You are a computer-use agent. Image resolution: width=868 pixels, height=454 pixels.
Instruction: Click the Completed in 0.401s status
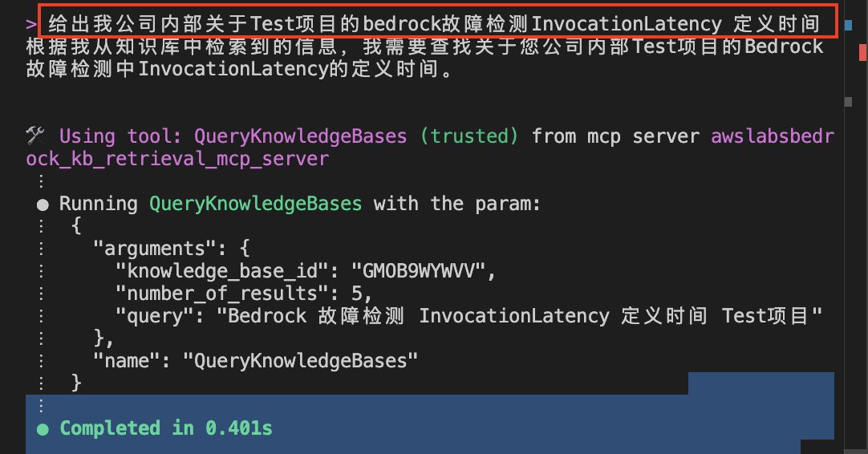pyautogui.click(x=166, y=428)
